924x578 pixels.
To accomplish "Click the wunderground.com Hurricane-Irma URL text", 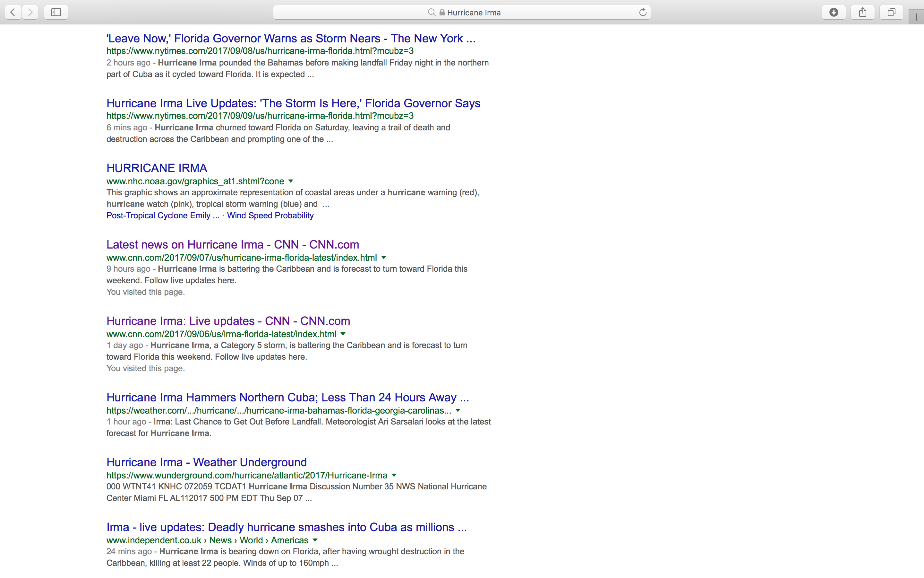I will pos(247,476).
